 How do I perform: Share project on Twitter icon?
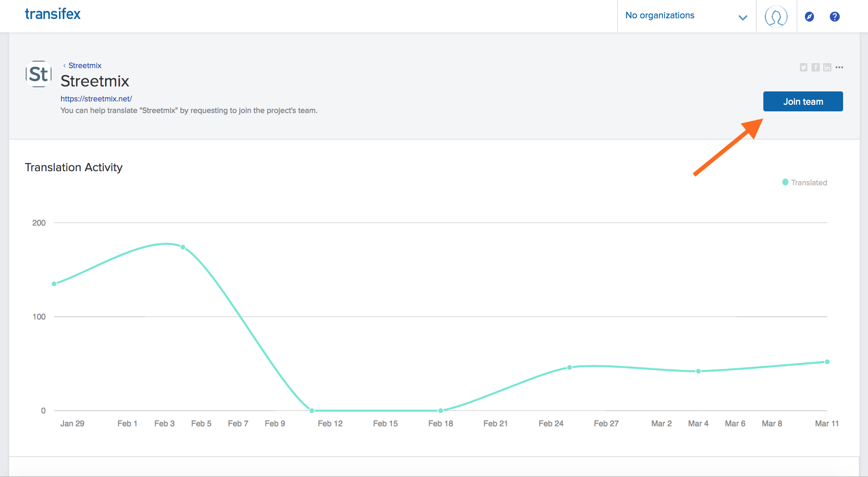click(x=804, y=67)
